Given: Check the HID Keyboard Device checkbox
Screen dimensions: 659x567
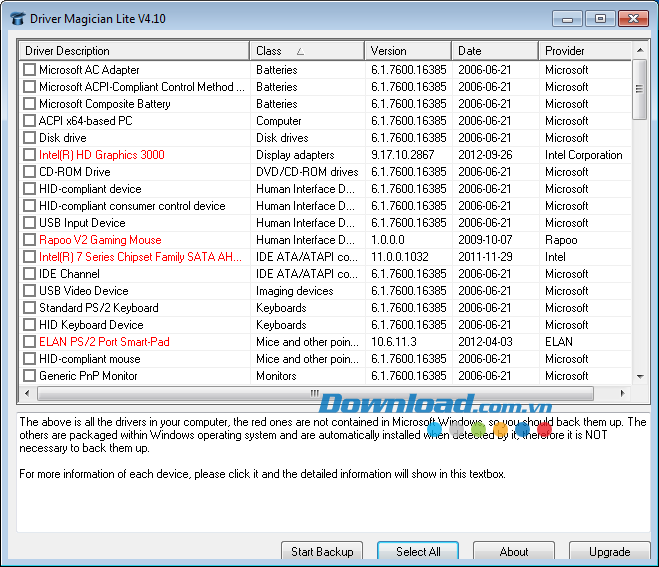Looking at the screenshot, I should pyautogui.click(x=29, y=324).
